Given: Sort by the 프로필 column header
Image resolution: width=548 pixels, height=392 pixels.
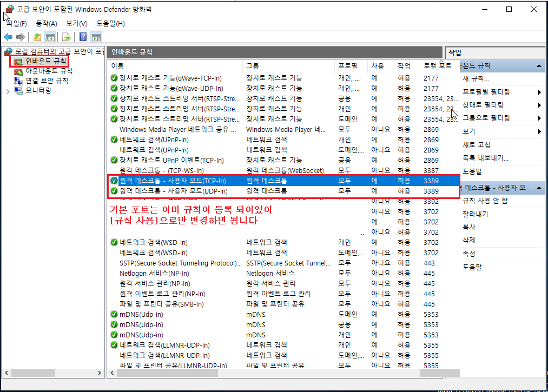Looking at the screenshot, I should (x=351, y=65).
